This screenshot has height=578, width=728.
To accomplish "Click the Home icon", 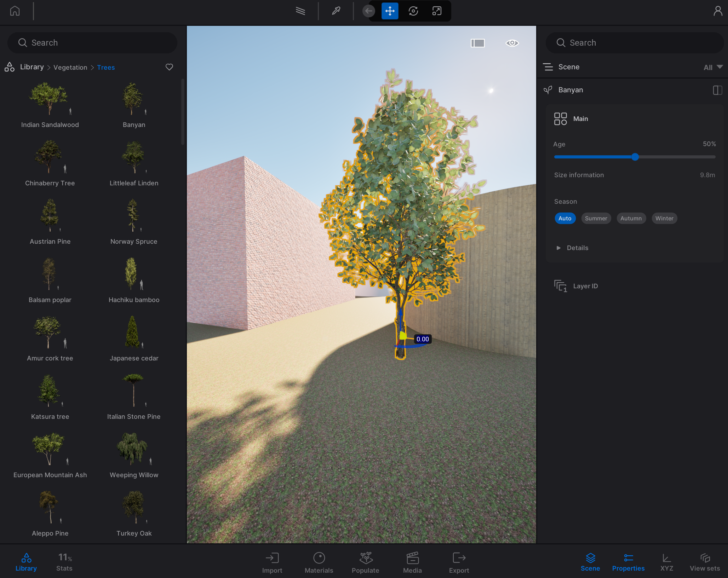I will click(x=15, y=11).
